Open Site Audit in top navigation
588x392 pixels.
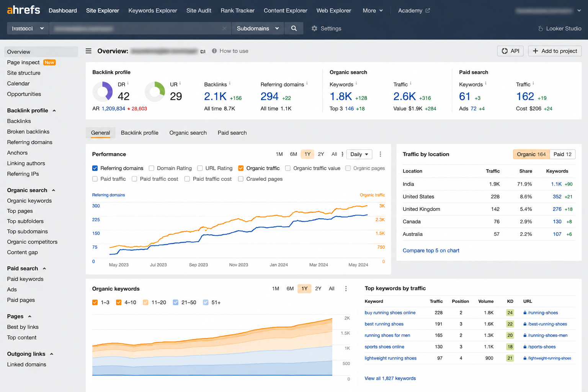[199, 10]
